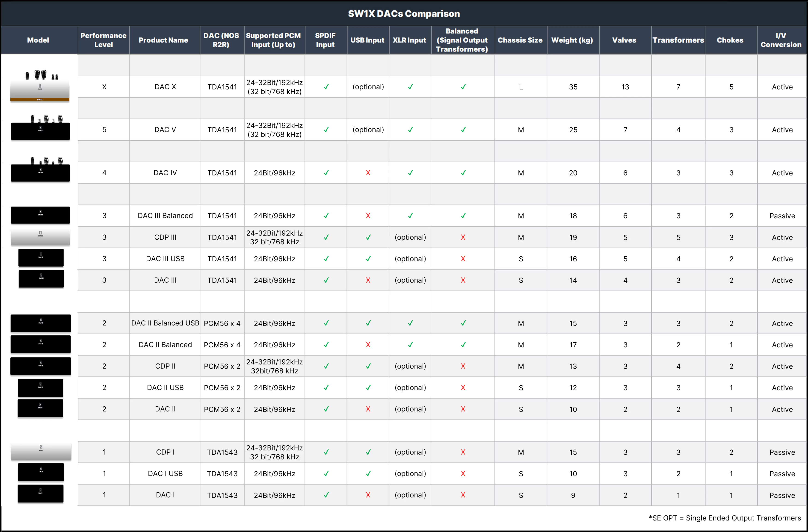Viewport: 808px width, 532px height.
Task: Click the red Balanced X in CDP I row
Action: pos(463,452)
